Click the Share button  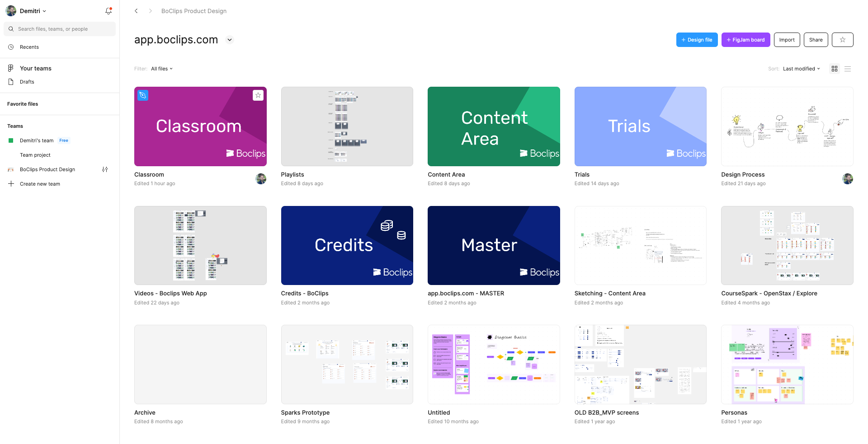click(816, 40)
